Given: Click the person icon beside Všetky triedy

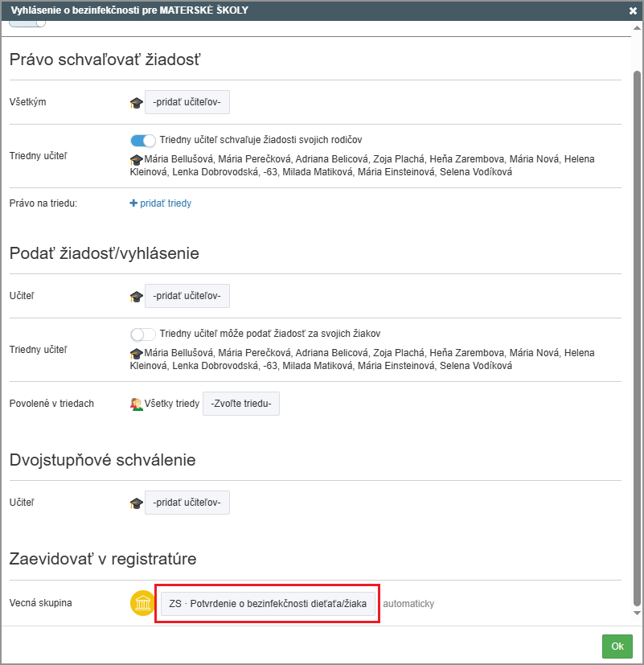Looking at the screenshot, I should tap(136, 404).
